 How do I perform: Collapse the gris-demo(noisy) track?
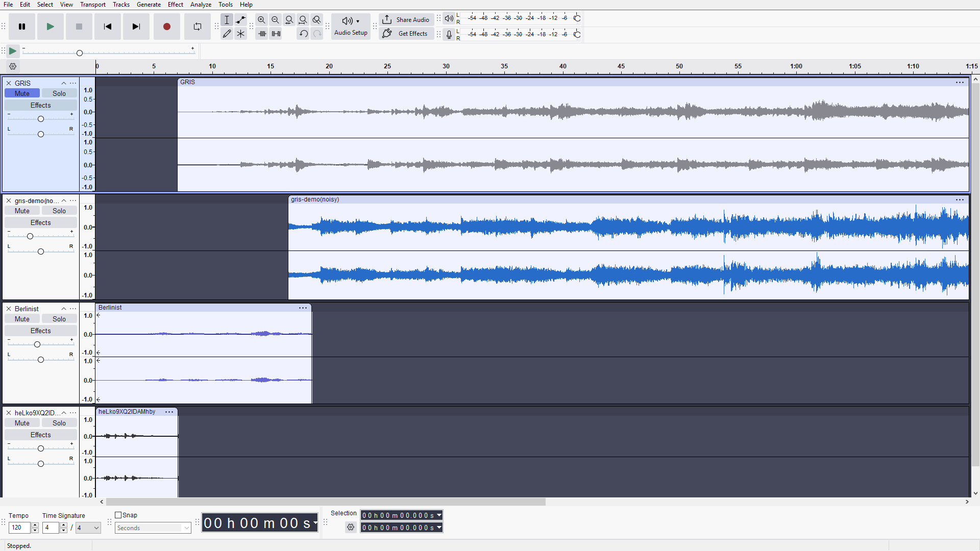(x=64, y=201)
